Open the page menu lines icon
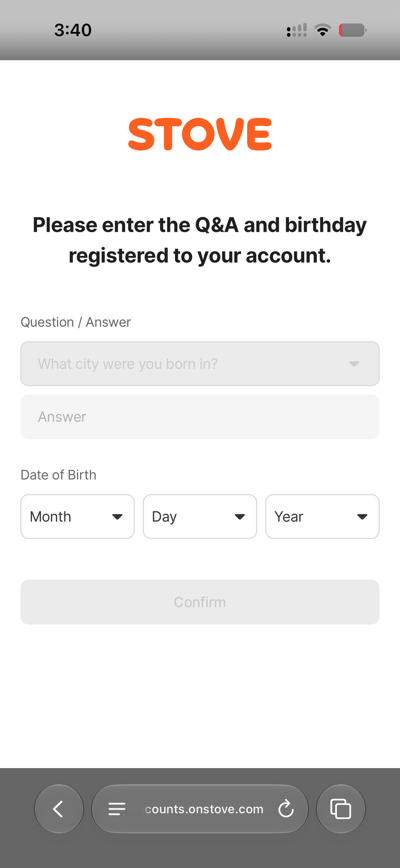Viewport: 400px width, 868px height. coord(117,809)
